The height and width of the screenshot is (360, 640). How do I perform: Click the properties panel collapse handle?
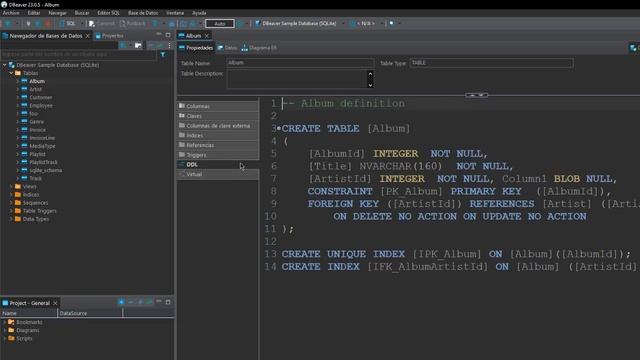click(476, 95)
